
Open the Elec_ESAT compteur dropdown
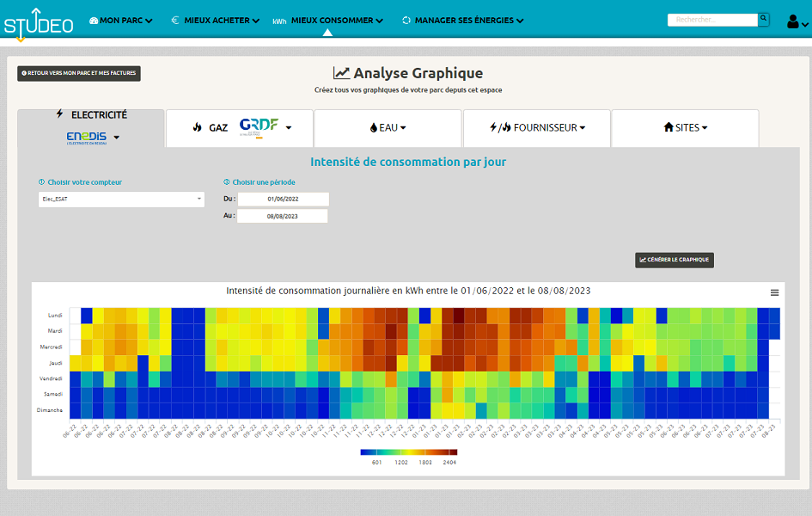(x=121, y=199)
